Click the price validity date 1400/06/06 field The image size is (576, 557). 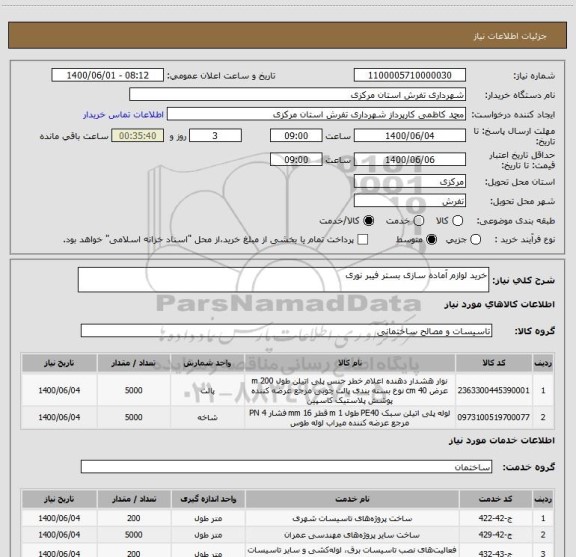click(410, 159)
